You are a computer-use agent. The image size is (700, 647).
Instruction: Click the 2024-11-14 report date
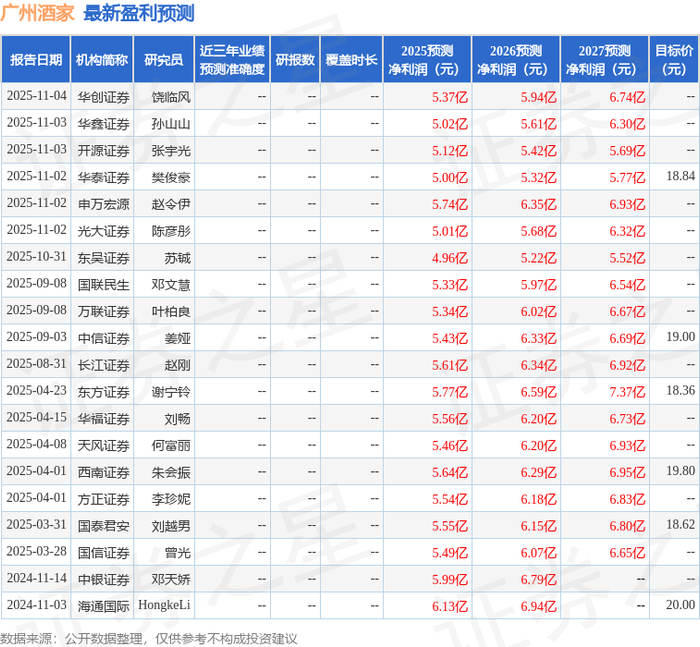[37, 578]
